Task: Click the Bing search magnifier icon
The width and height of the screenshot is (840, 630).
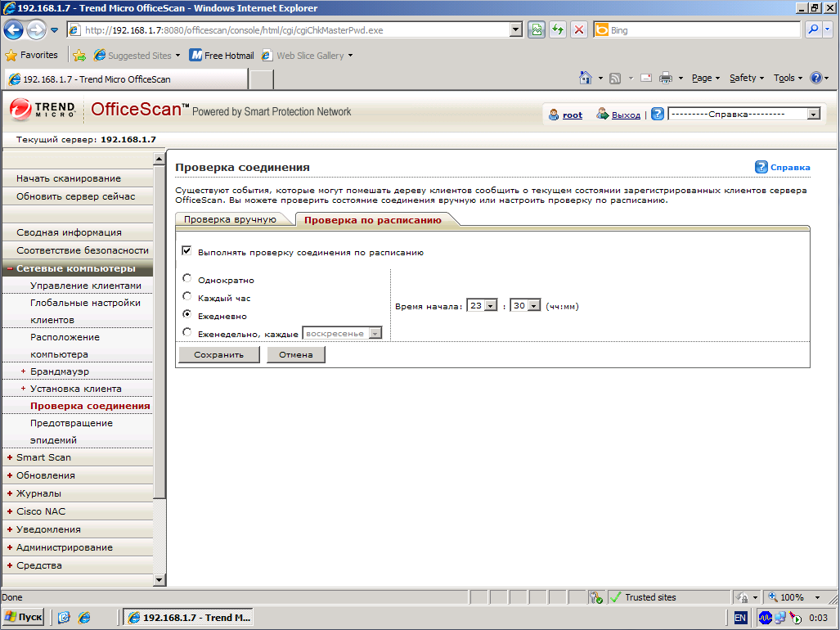Action: 813,29
